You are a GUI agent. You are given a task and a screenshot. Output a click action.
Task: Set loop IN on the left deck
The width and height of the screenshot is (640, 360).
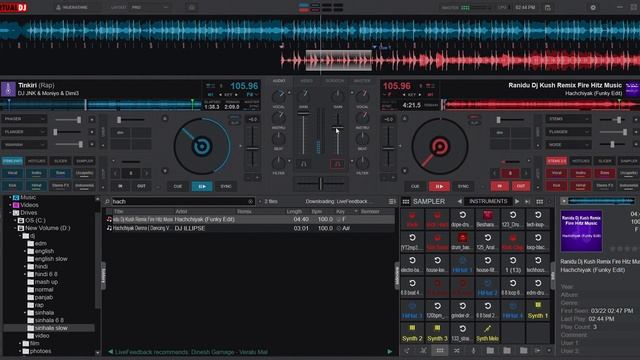coord(120,186)
